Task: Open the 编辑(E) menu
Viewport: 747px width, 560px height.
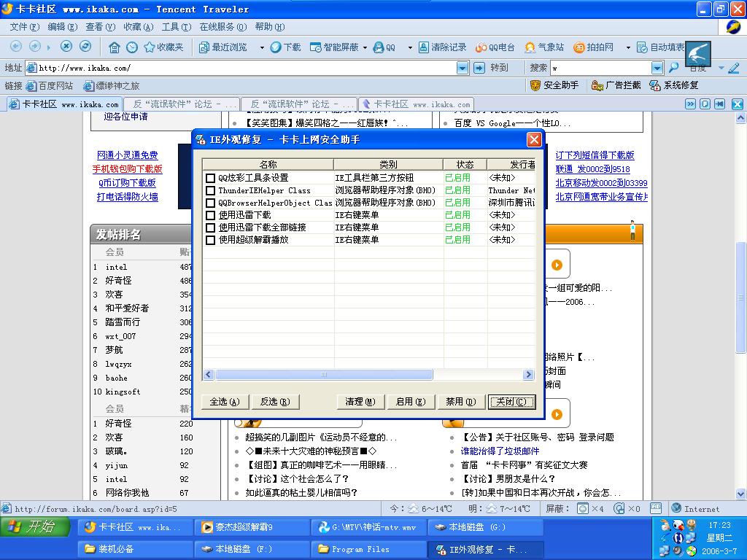Action: pos(63,27)
